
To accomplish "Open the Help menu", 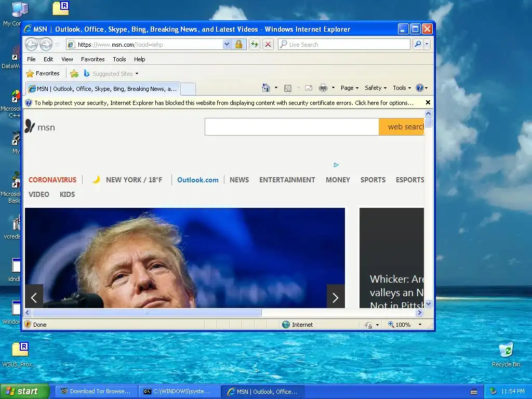I will (139, 59).
